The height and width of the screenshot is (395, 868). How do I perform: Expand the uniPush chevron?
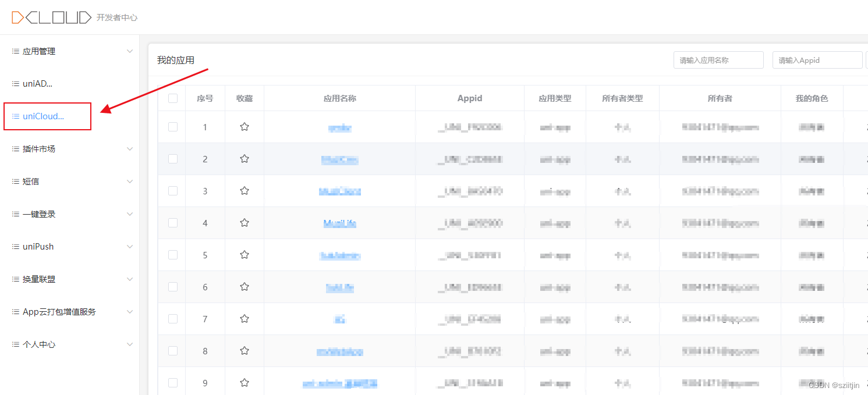pyautogui.click(x=130, y=247)
